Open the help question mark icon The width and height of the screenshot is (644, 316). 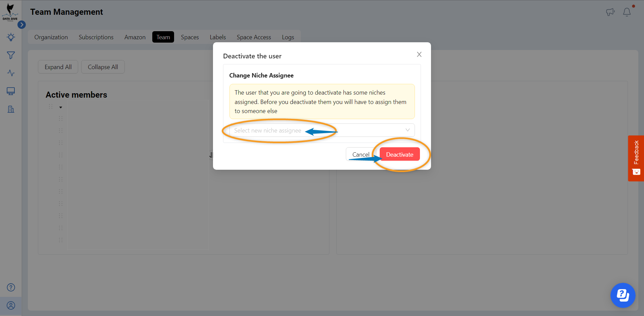(11, 287)
